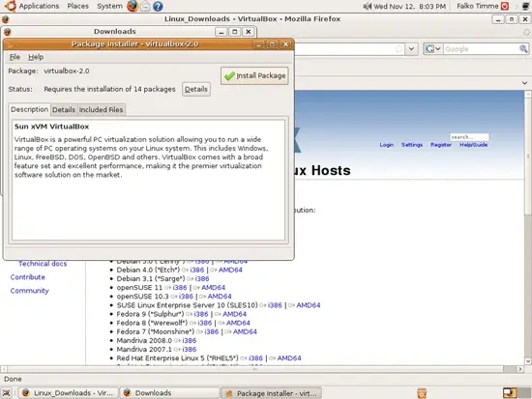Open the Places menu
532x399 pixels.
coord(77,6)
